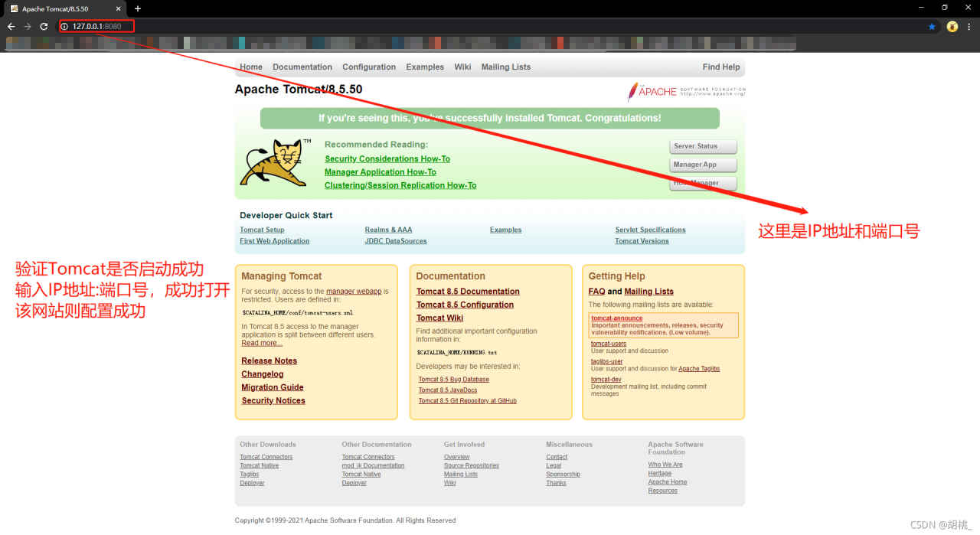Viewport: 980px width, 535px height.
Task: Open Manager Application How-To link
Action: click(381, 172)
